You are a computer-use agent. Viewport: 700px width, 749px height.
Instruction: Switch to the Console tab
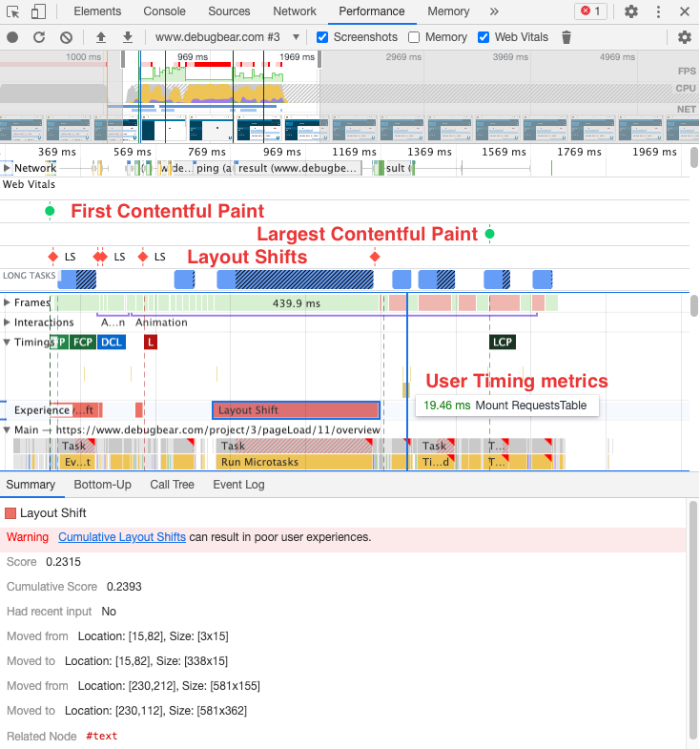[x=164, y=11]
